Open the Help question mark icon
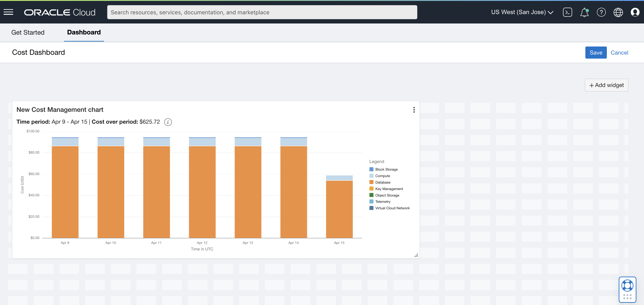This screenshot has width=644, height=305. click(x=601, y=12)
